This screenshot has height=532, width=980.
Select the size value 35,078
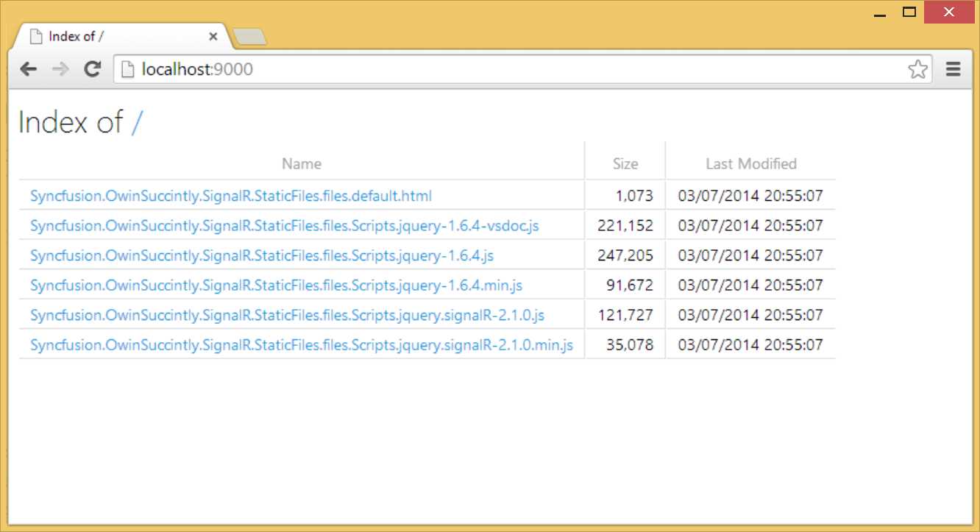point(630,344)
